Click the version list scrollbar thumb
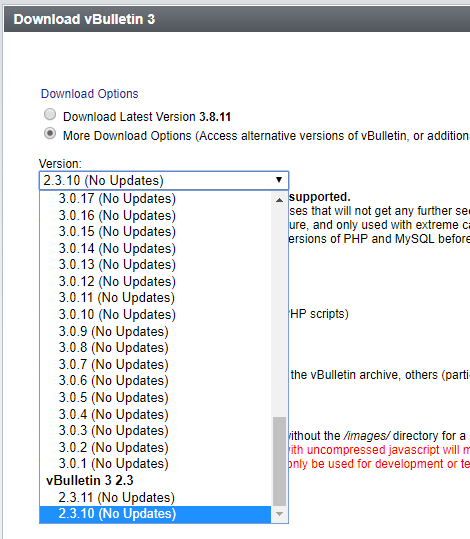 point(280,461)
